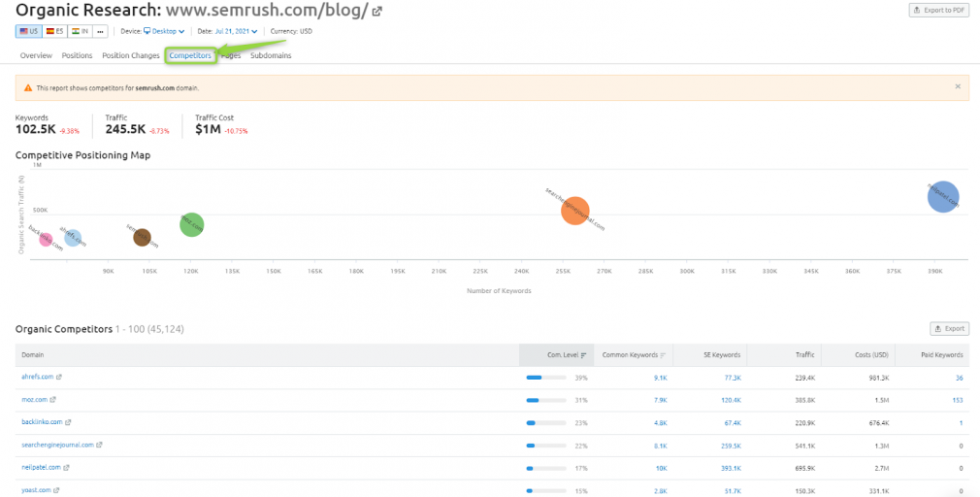Open the 259.5K SE keywords for searchenginejournal.com

point(732,446)
